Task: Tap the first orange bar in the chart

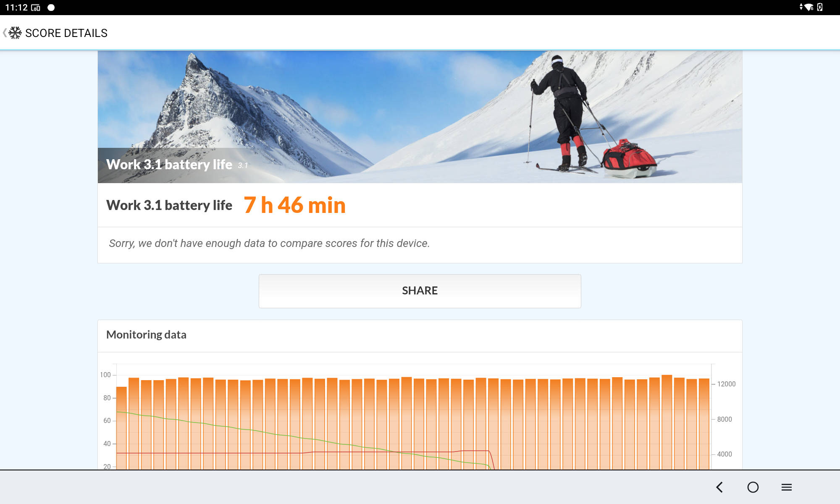Action: [121, 428]
